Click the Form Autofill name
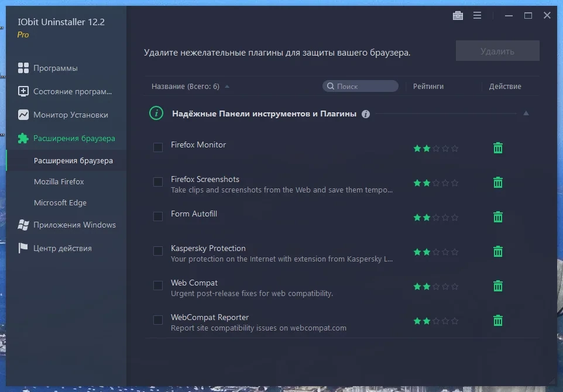The width and height of the screenshot is (563, 392). coord(194,214)
